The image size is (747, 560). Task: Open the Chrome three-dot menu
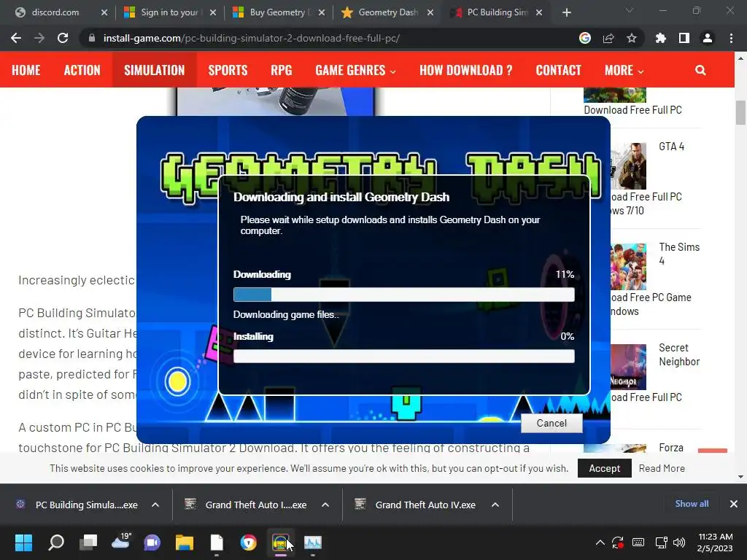(731, 38)
